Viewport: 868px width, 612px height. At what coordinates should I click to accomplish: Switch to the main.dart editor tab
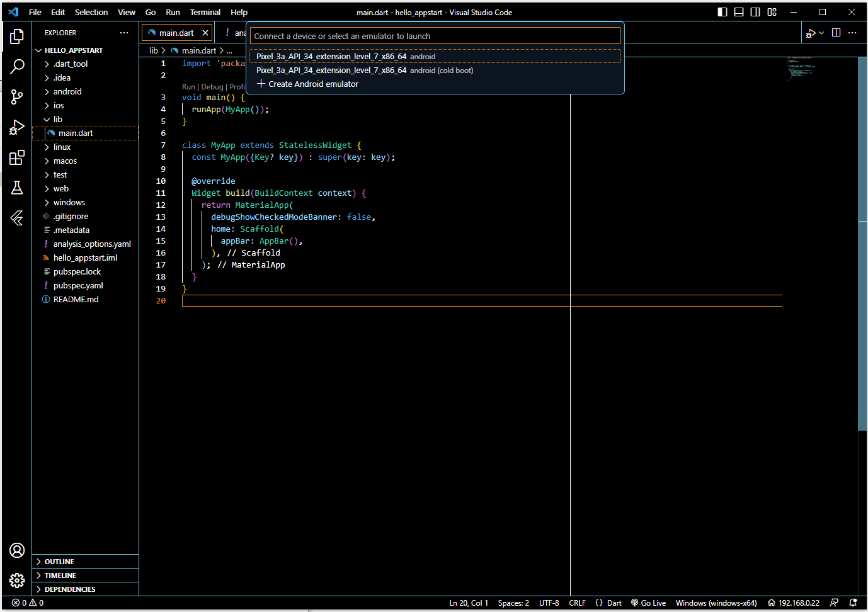coord(176,33)
